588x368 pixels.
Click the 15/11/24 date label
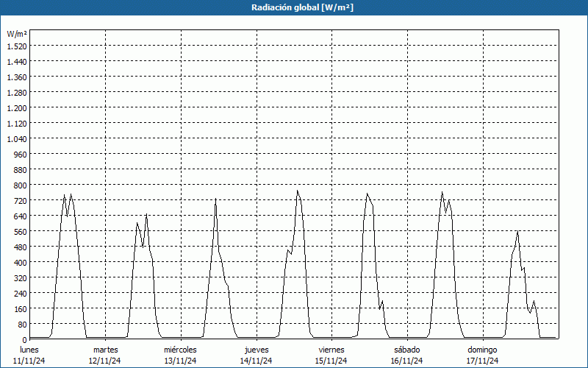(x=331, y=361)
